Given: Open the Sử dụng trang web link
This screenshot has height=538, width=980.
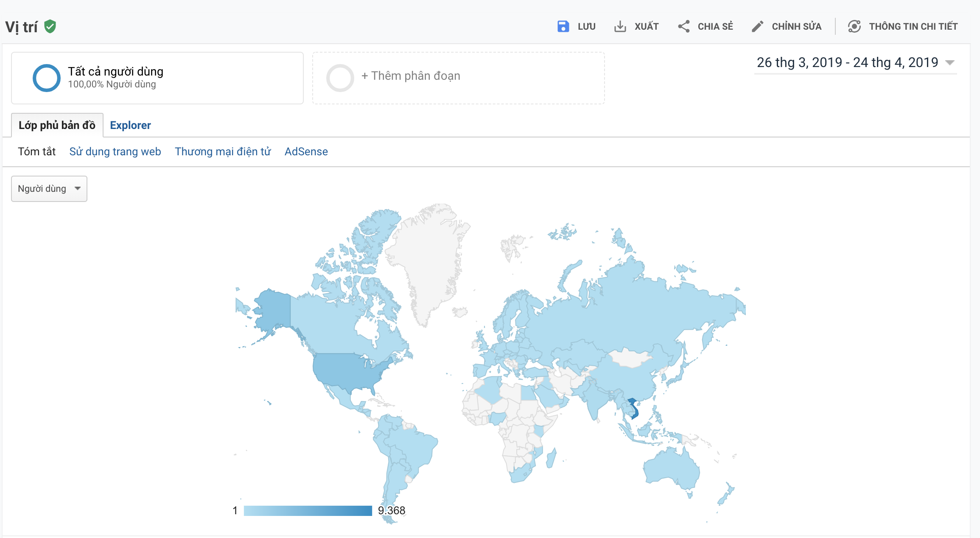Looking at the screenshot, I should tap(115, 151).
